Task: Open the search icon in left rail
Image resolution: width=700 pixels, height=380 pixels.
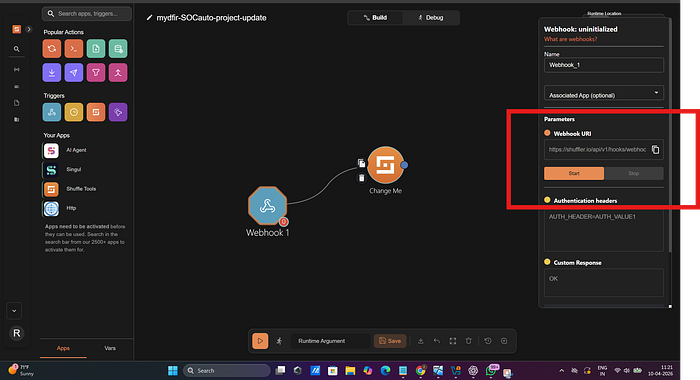Action: tap(17, 49)
